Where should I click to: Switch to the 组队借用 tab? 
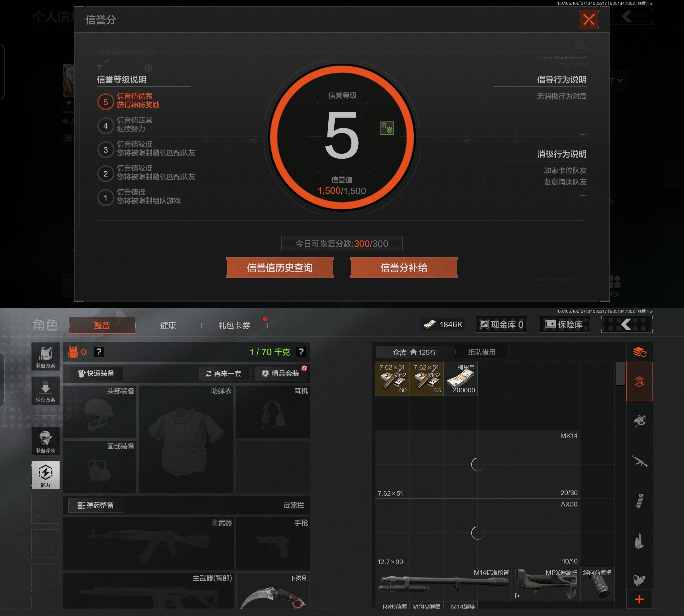(x=481, y=352)
